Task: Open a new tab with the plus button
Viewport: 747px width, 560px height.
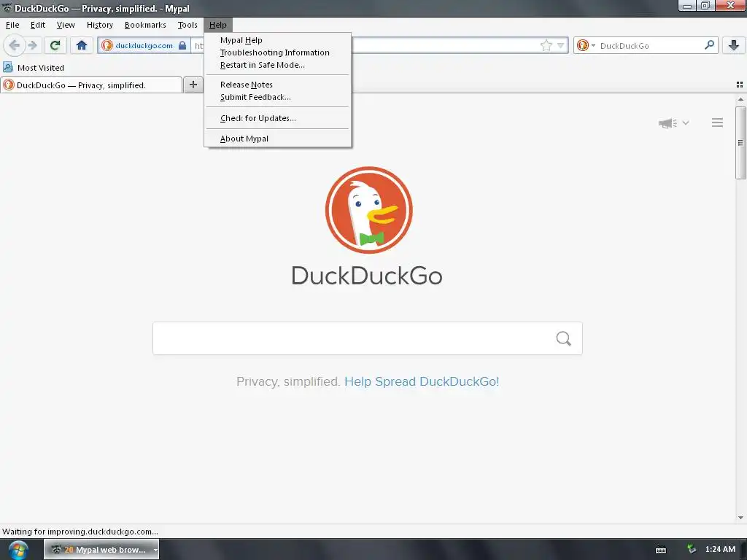Action: coord(193,85)
